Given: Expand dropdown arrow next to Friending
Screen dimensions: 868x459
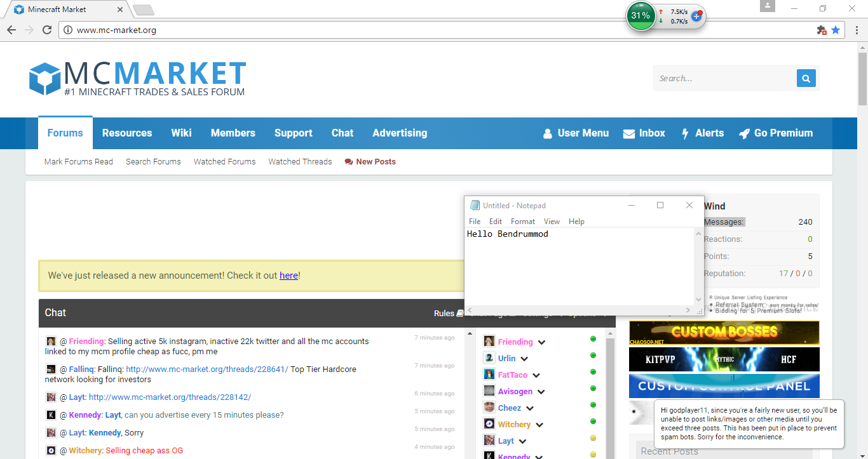Looking at the screenshot, I should (541, 342).
